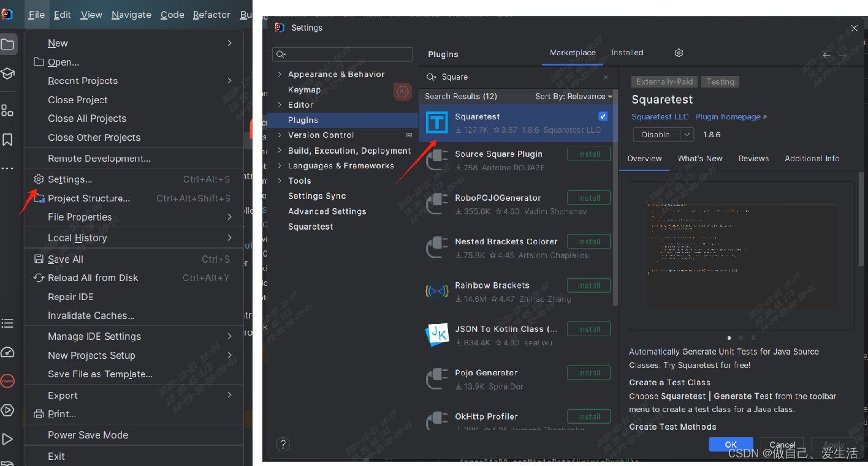Open the Project folder icon in left sidebar
This screenshot has height=466, width=868.
click(x=7, y=44)
